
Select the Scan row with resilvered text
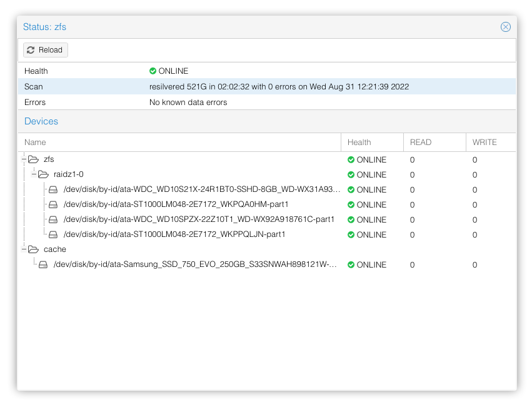(267, 86)
